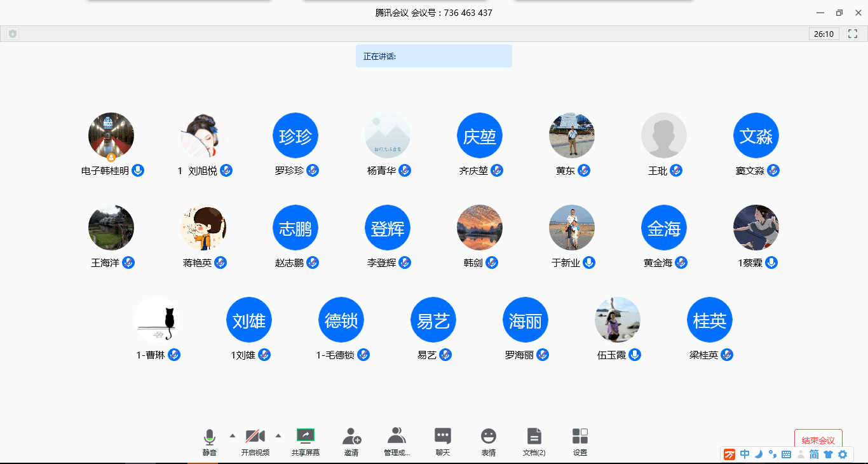The height and width of the screenshot is (464, 868).
Task: Toggle microphone status of 电子韩桂明
Action: (x=138, y=170)
